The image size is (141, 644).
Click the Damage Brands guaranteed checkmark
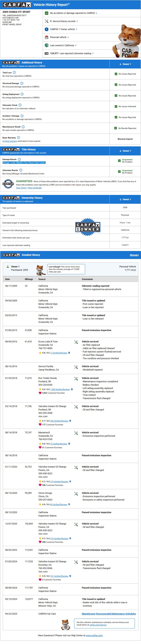(x=119, y=161)
